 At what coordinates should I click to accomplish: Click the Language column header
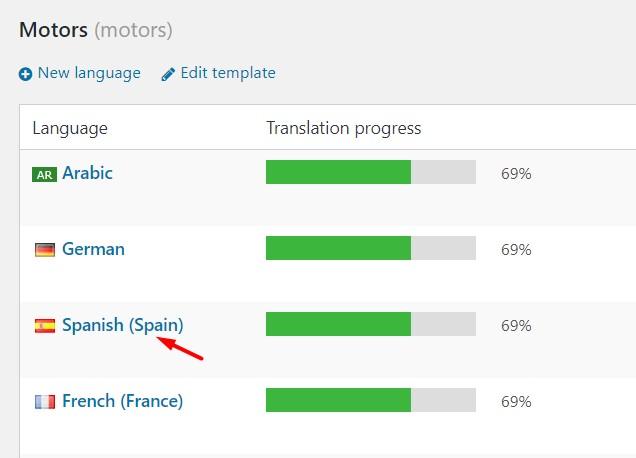pyautogui.click(x=70, y=128)
